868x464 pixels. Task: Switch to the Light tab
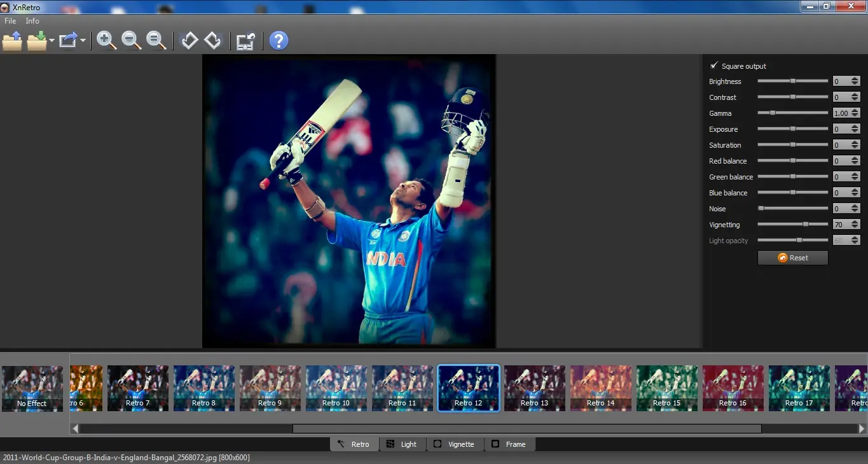click(x=402, y=444)
